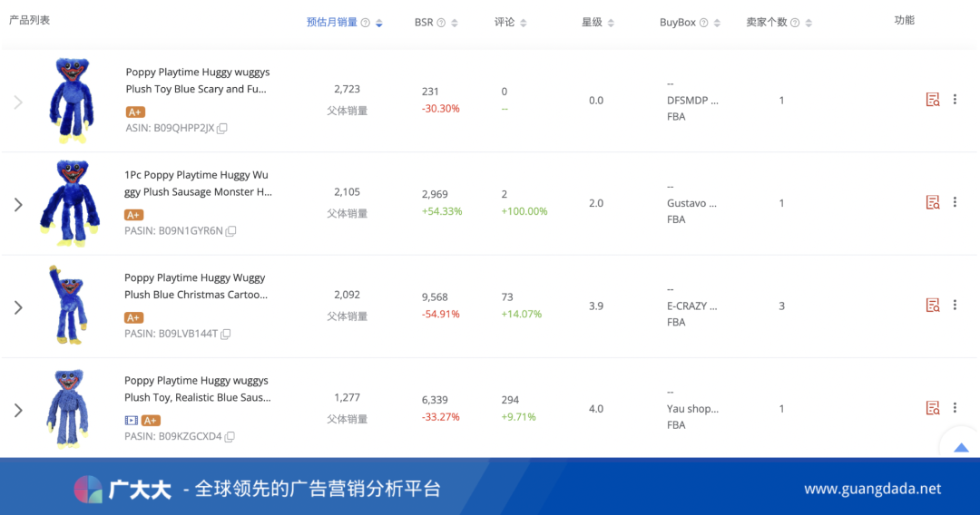
Task: Click A+ badge on Realistic Blue Saus product
Action: 151,421
